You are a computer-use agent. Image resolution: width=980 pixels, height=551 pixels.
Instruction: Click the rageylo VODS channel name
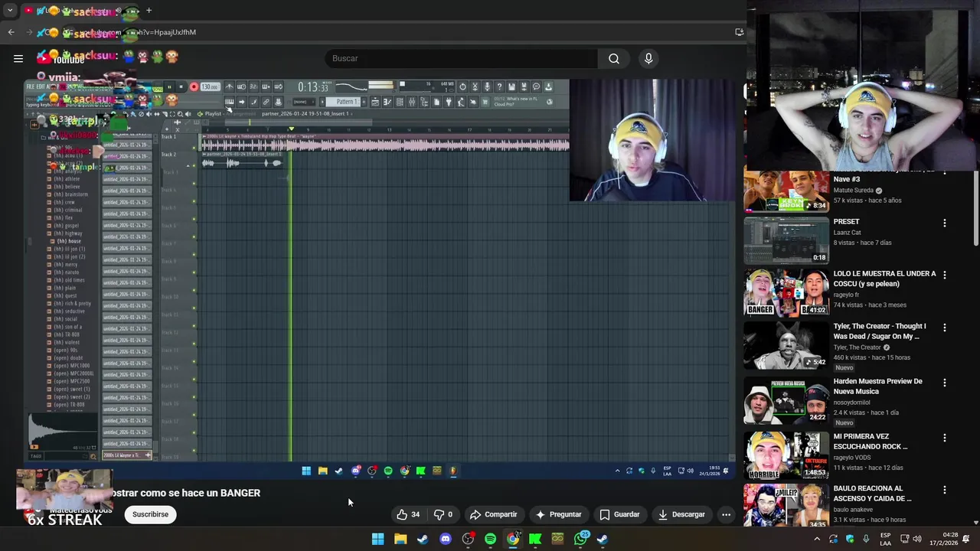pyautogui.click(x=856, y=457)
